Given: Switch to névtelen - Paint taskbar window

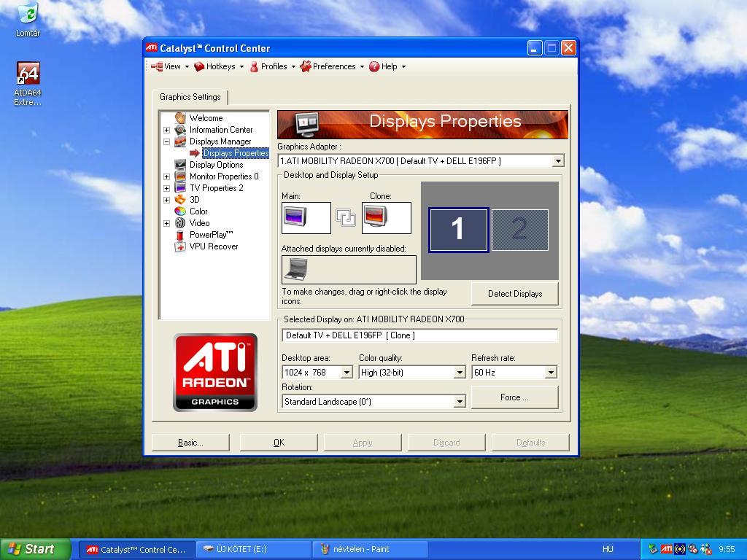Looking at the screenshot, I should click(x=371, y=549).
